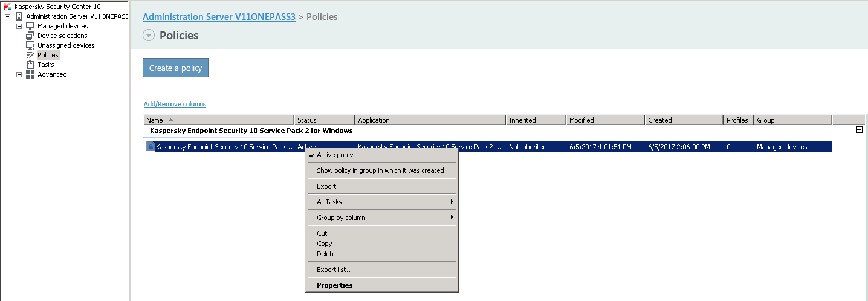
Task: Sort the list by Status column header
Action: click(x=324, y=120)
